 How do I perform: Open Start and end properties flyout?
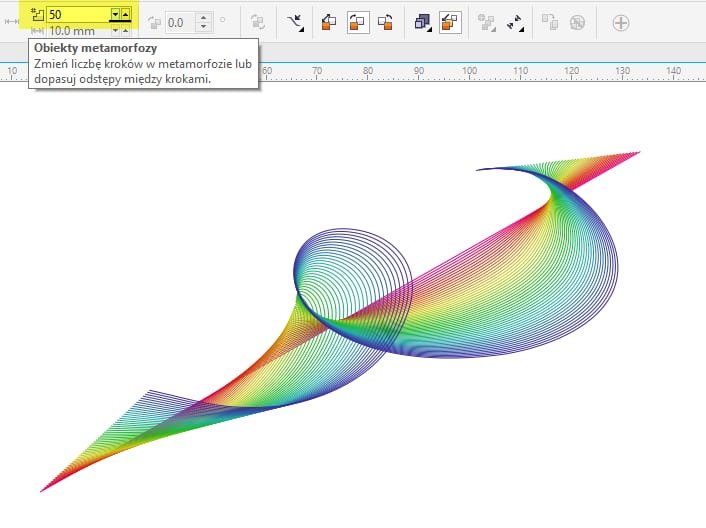click(x=516, y=21)
